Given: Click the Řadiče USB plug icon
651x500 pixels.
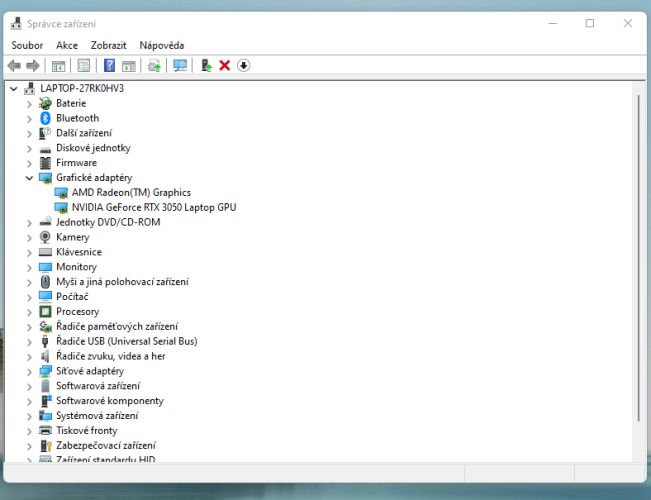Looking at the screenshot, I should [x=45, y=341].
